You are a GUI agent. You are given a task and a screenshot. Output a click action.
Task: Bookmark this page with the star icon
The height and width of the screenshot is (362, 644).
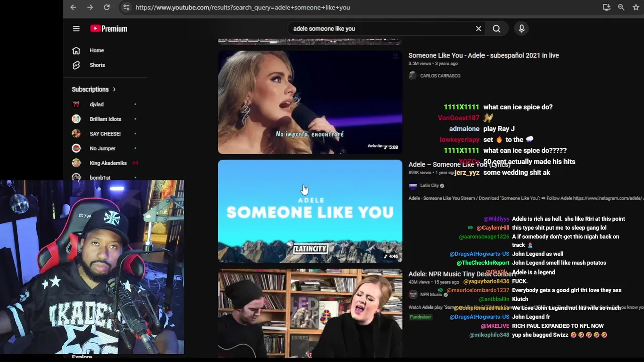point(636,7)
